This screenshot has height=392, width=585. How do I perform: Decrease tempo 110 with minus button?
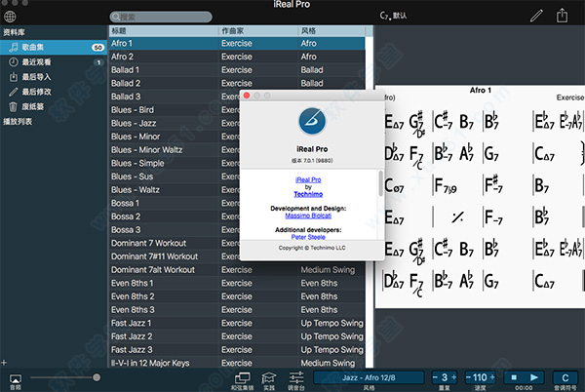tap(468, 377)
